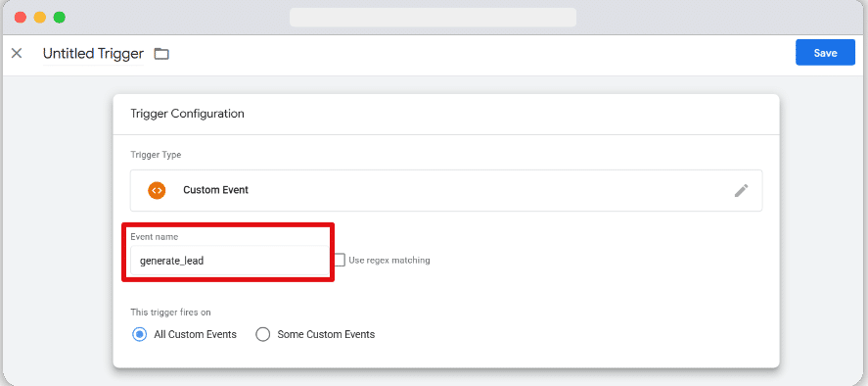Viewport: 868px width, 386px height.
Task: Close the trigger editor with X icon
Action: pos(17,53)
